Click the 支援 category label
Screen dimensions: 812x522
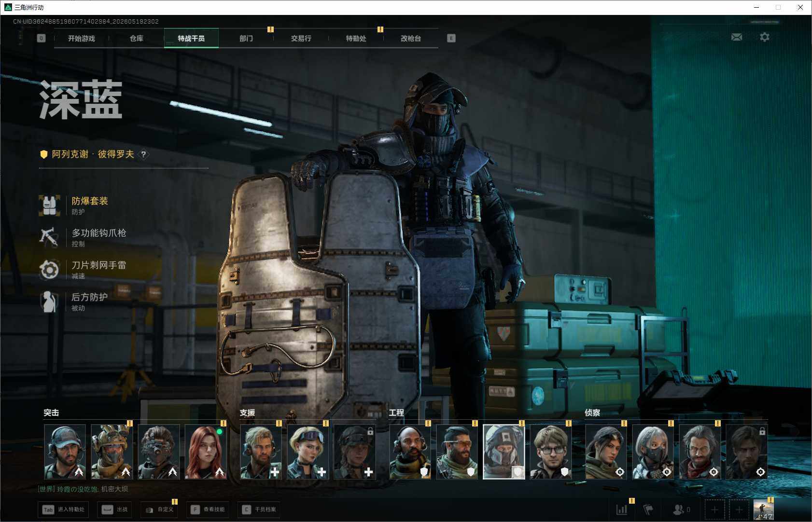(x=247, y=413)
